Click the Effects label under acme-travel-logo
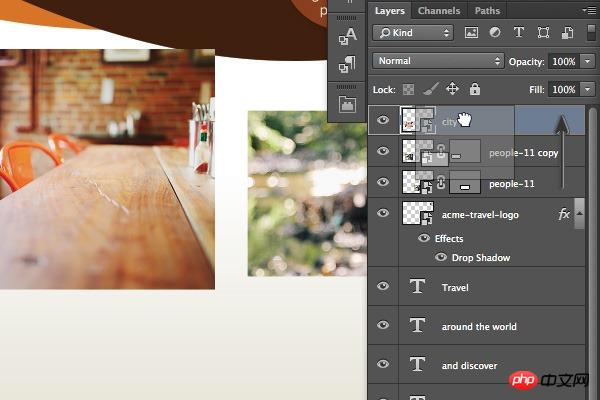 449,238
